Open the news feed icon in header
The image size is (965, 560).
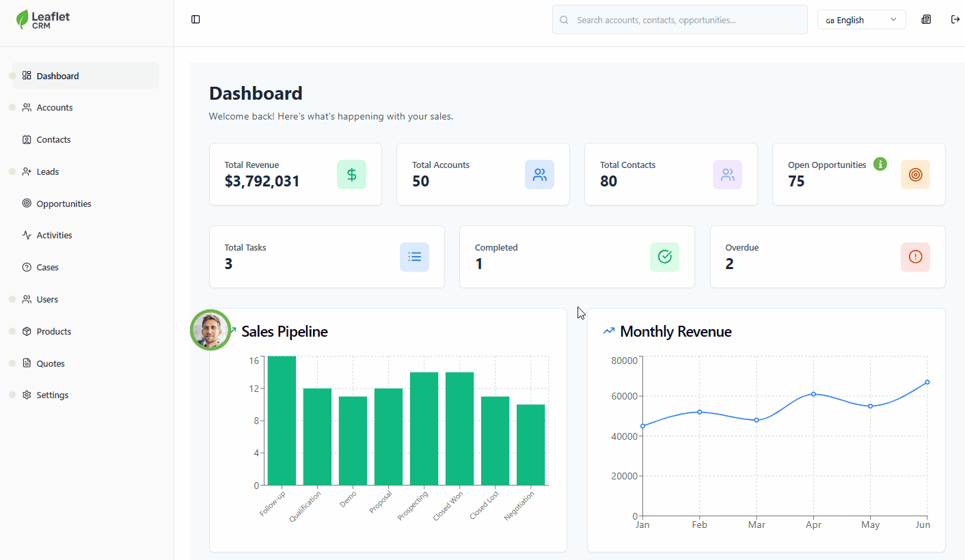tap(926, 20)
